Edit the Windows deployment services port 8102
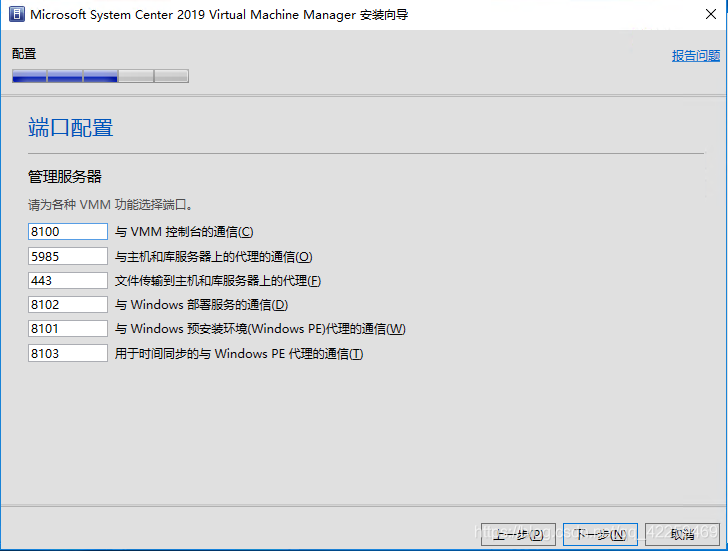The width and height of the screenshot is (728, 551). [x=68, y=305]
